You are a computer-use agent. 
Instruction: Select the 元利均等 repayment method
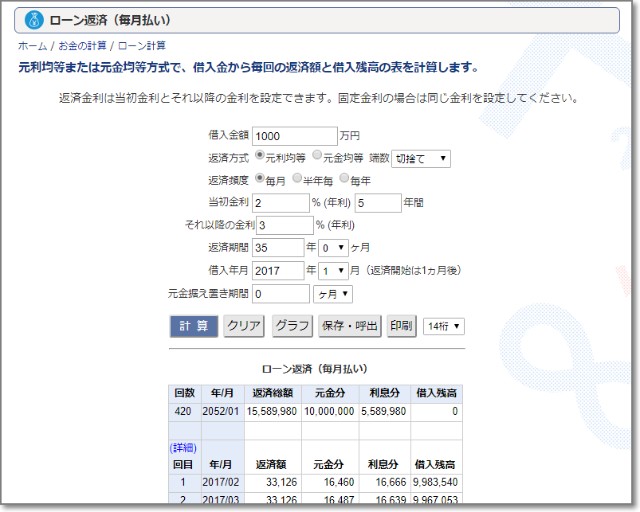pyautogui.click(x=261, y=156)
